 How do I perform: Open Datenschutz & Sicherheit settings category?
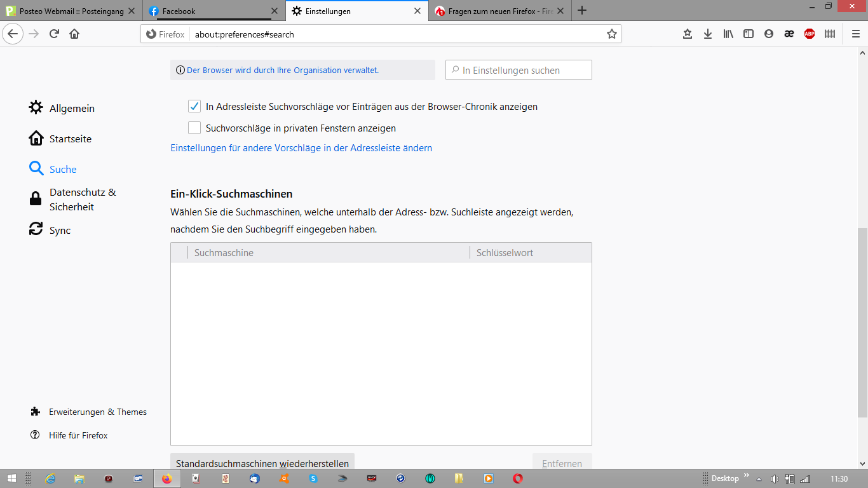tap(83, 200)
